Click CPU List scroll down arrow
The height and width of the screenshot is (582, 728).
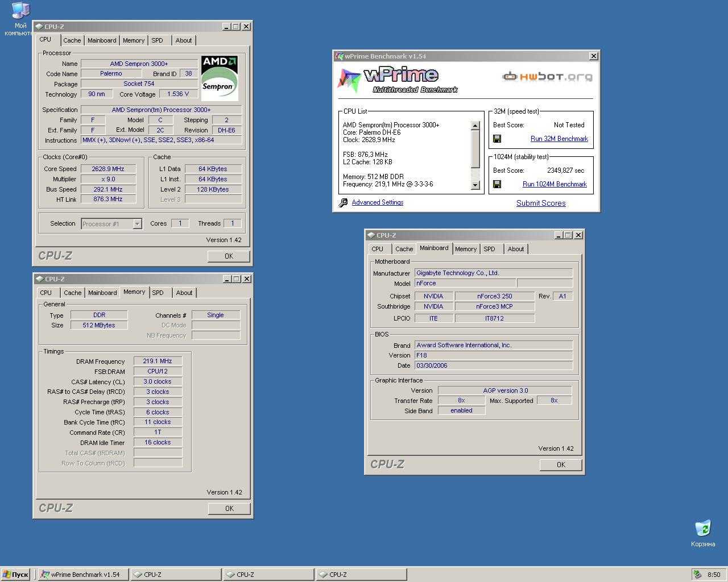click(x=475, y=185)
